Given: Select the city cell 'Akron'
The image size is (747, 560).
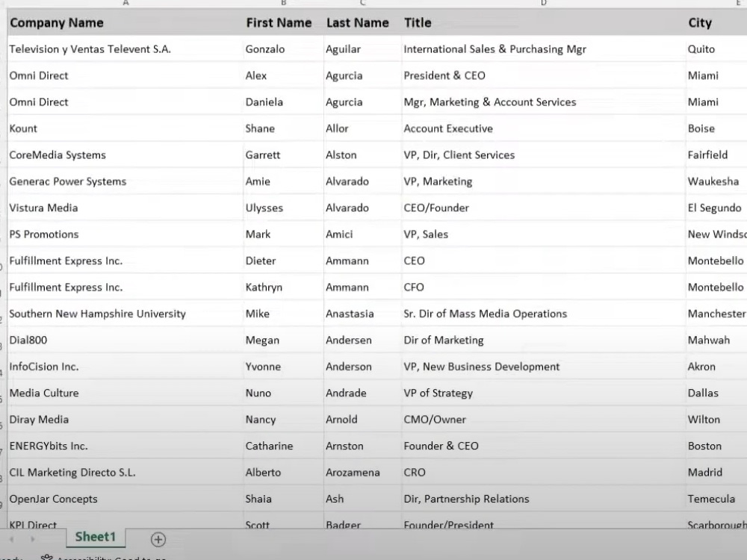Looking at the screenshot, I should 716,367.
